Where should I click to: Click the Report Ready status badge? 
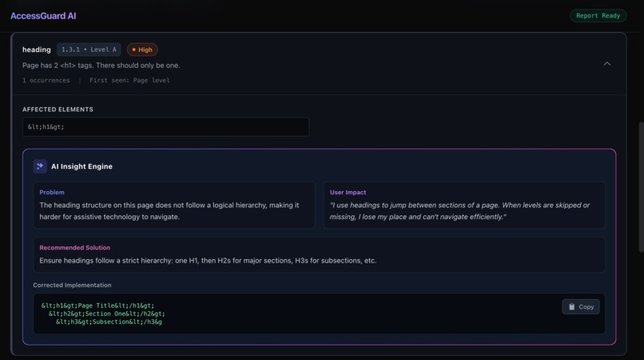tap(598, 16)
